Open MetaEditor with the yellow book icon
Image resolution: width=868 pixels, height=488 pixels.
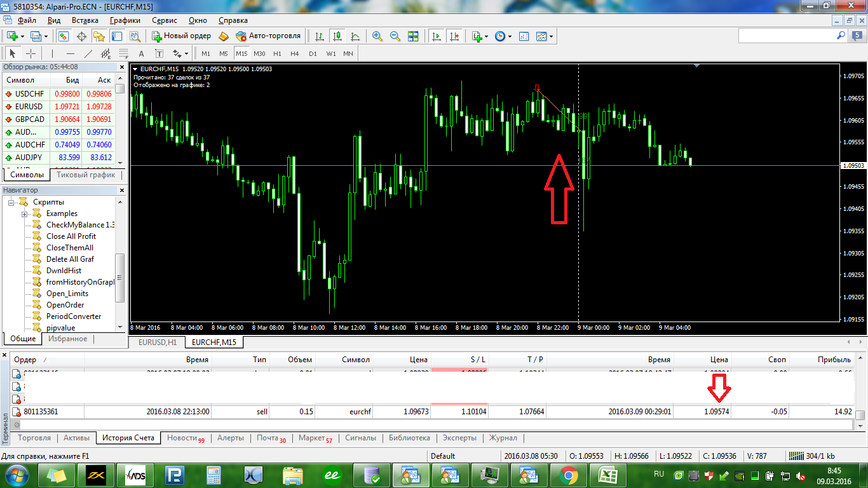coord(223,36)
